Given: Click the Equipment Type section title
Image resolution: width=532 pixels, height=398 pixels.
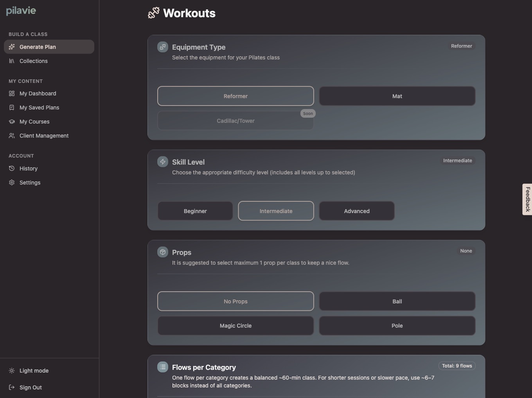Looking at the screenshot, I should pos(199,47).
